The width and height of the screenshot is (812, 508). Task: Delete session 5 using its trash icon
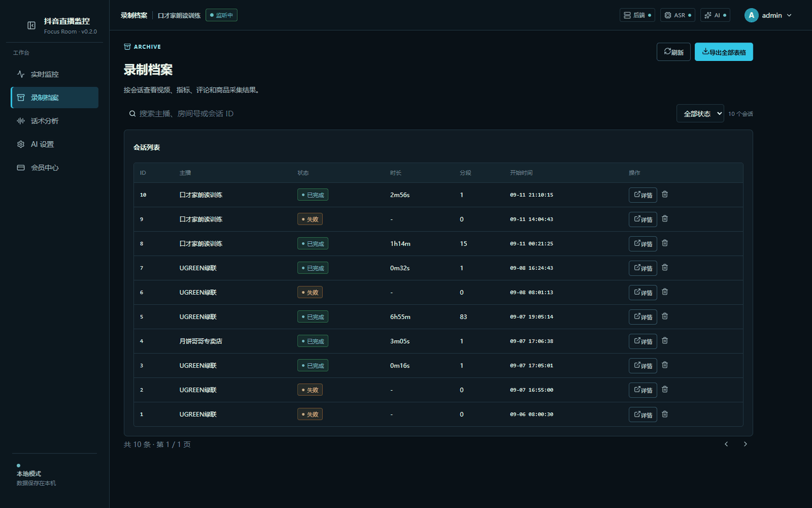pyautogui.click(x=665, y=316)
